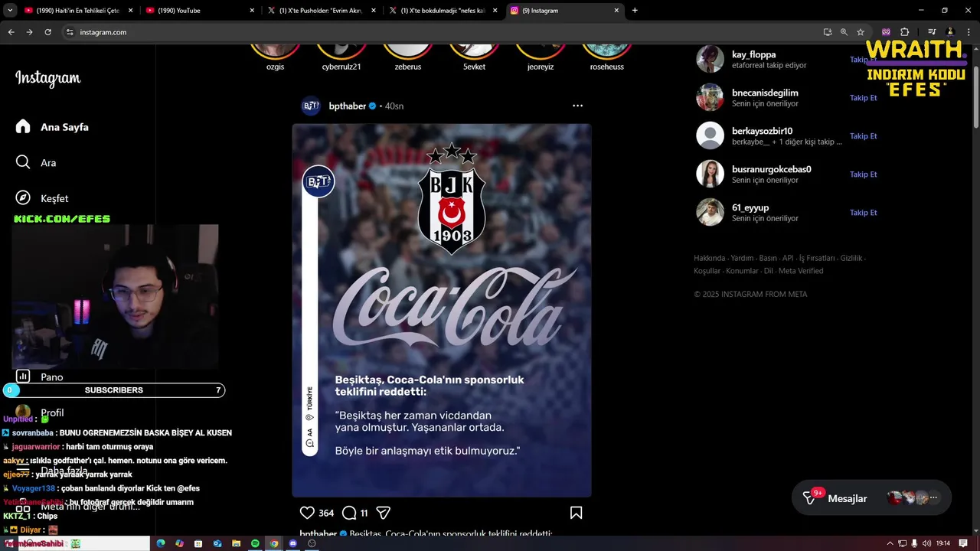Image resolution: width=980 pixels, height=551 pixels.
Task: Open the bpthaber profile name link
Action: click(x=347, y=106)
